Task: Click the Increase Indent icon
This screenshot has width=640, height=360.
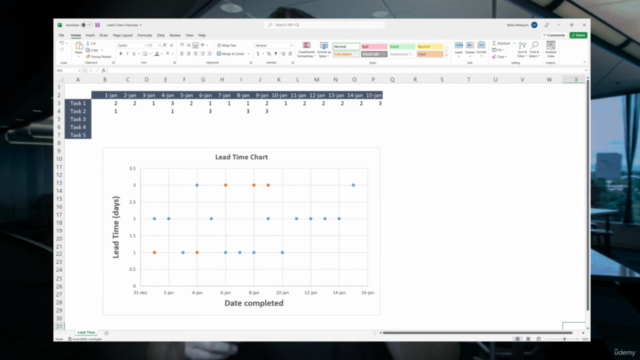Action: (210, 54)
